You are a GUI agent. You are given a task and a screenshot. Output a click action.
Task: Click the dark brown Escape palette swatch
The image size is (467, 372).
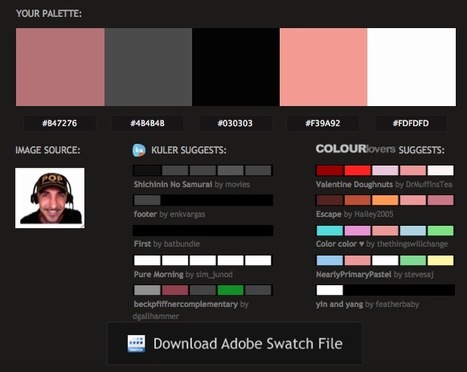[x=329, y=200]
